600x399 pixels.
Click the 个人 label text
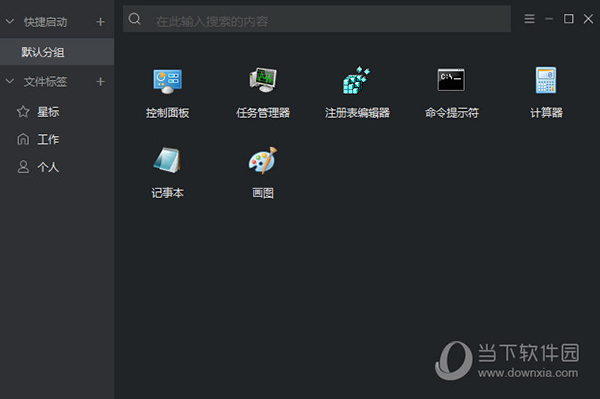[48, 167]
